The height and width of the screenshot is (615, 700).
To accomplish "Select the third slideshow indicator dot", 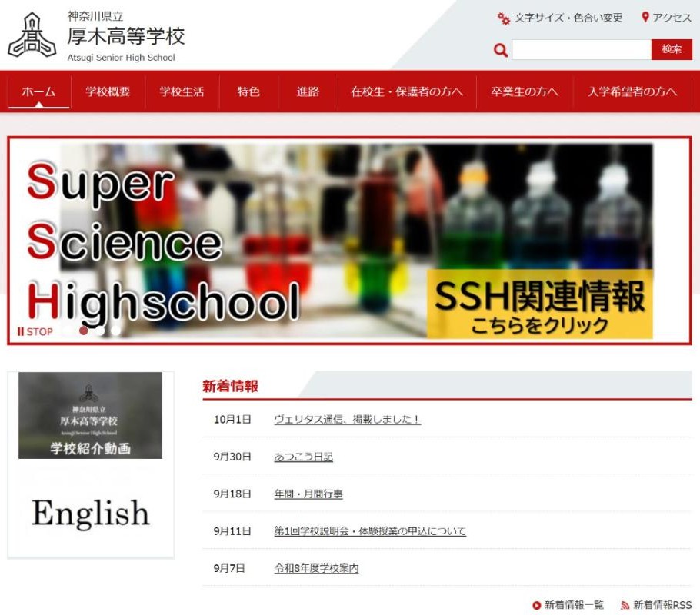I will pos(100,331).
